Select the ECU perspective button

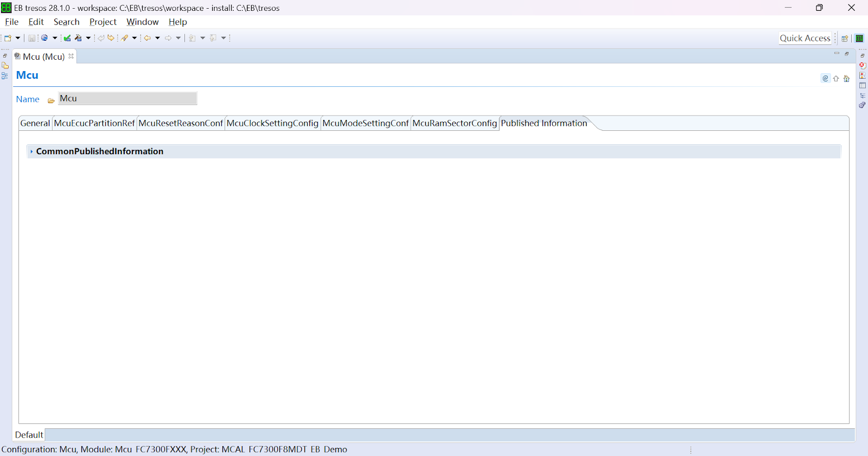859,39
